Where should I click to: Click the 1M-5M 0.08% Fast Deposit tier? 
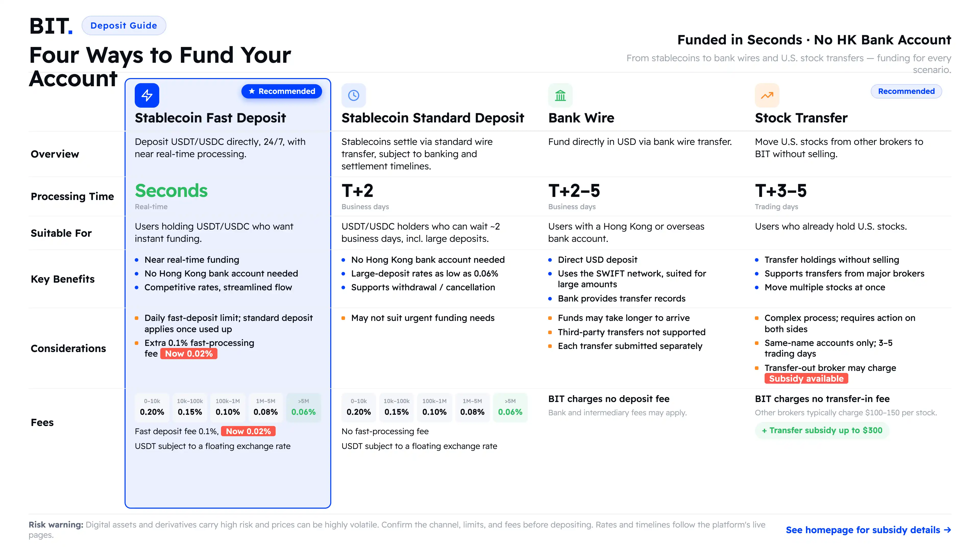(265, 407)
